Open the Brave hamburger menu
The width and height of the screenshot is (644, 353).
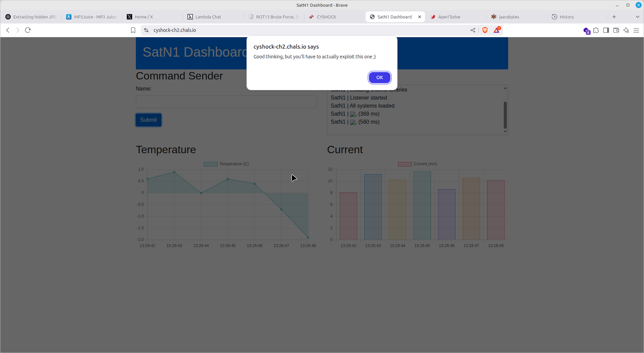point(636,30)
